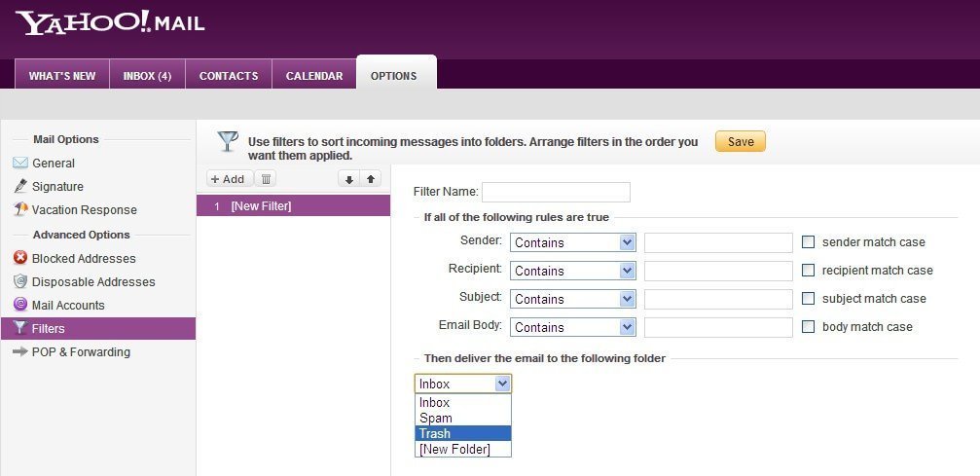Add a new filter with + Add
The image size is (980, 476).
[x=230, y=179]
